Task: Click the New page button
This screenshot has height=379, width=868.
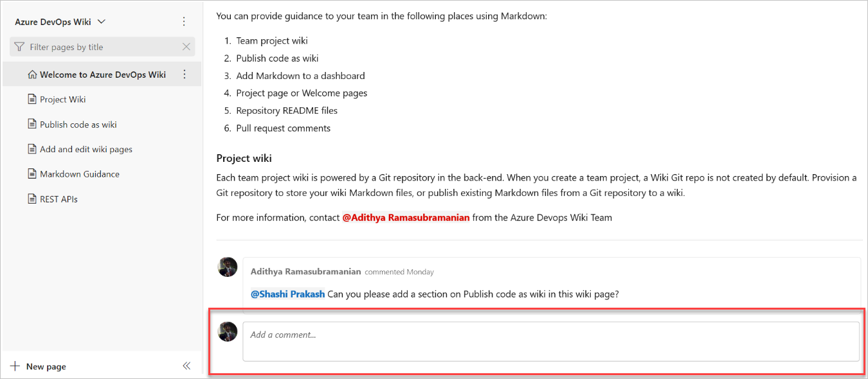Action: tap(46, 366)
